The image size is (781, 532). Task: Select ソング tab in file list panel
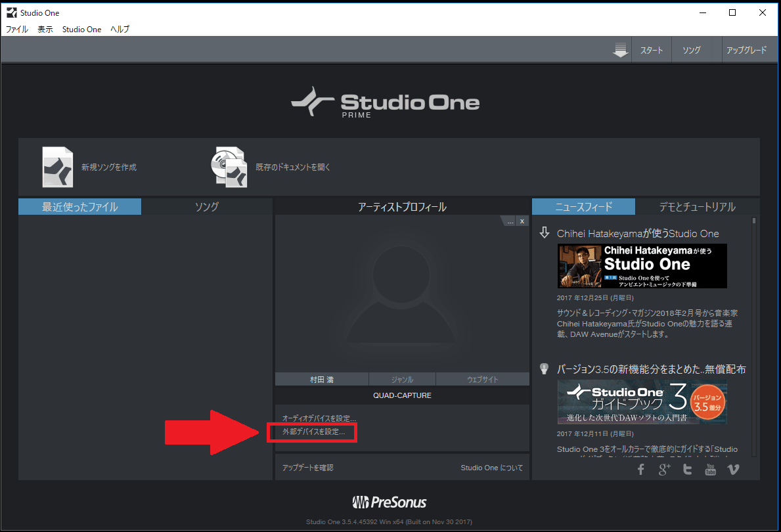pyautogui.click(x=207, y=207)
